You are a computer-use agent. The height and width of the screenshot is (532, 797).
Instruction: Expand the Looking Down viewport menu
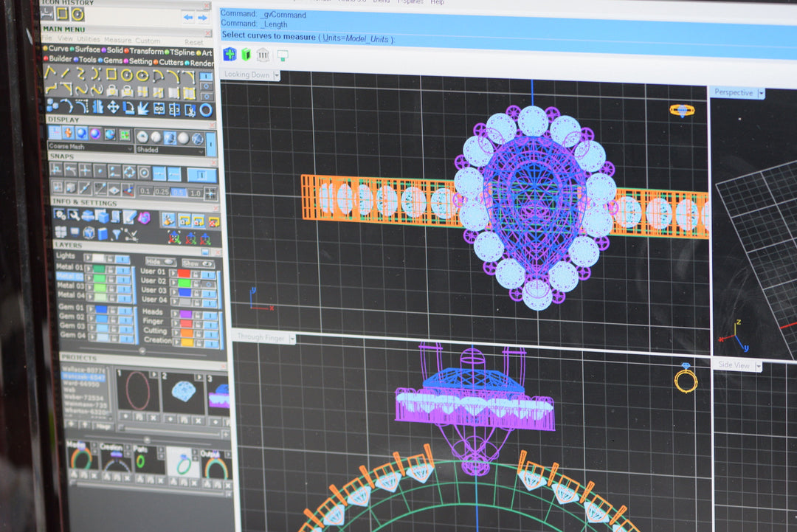click(x=277, y=75)
